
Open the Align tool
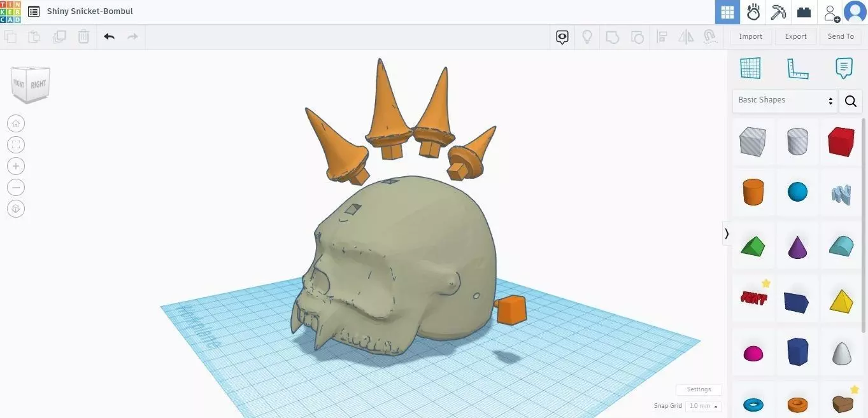[x=662, y=37]
